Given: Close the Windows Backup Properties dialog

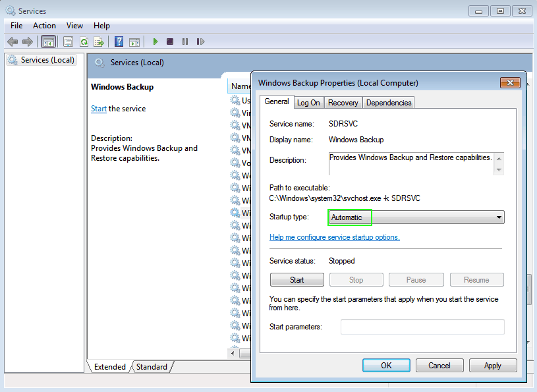Looking at the screenshot, I should click(510, 82).
